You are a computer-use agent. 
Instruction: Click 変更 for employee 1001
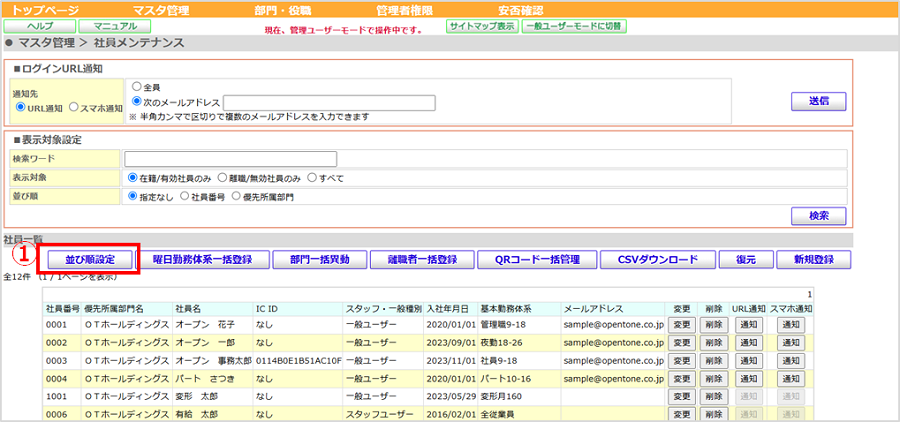pos(682,397)
